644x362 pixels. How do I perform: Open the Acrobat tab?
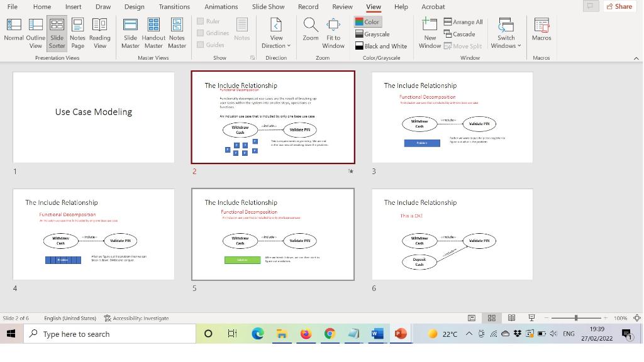(433, 6)
